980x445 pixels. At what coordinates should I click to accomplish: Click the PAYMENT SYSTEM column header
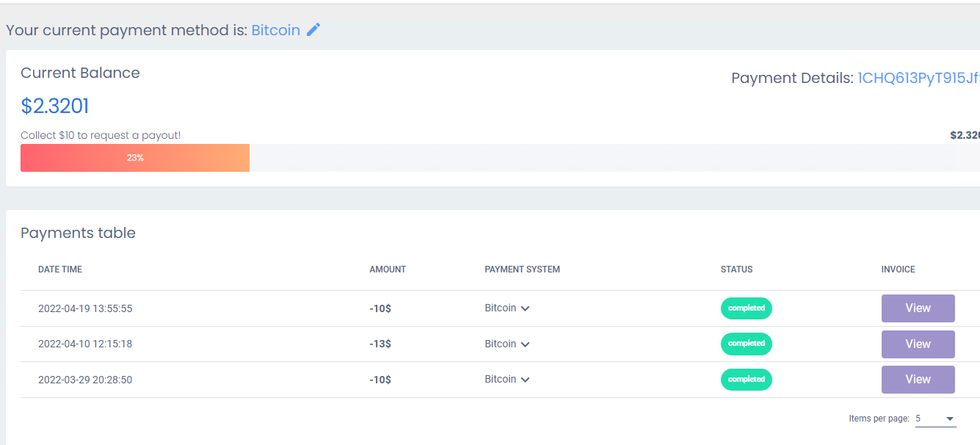pos(522,269)
